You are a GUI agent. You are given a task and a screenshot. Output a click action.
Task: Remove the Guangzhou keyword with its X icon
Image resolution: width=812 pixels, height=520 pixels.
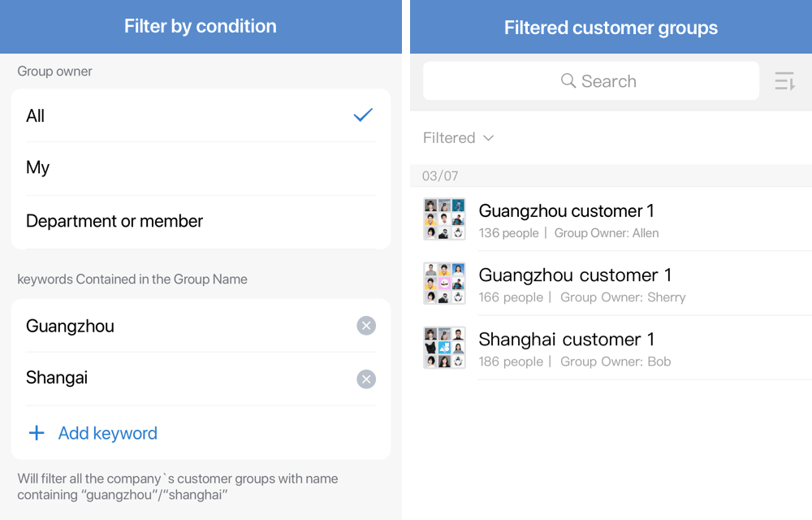coord(366,326)
